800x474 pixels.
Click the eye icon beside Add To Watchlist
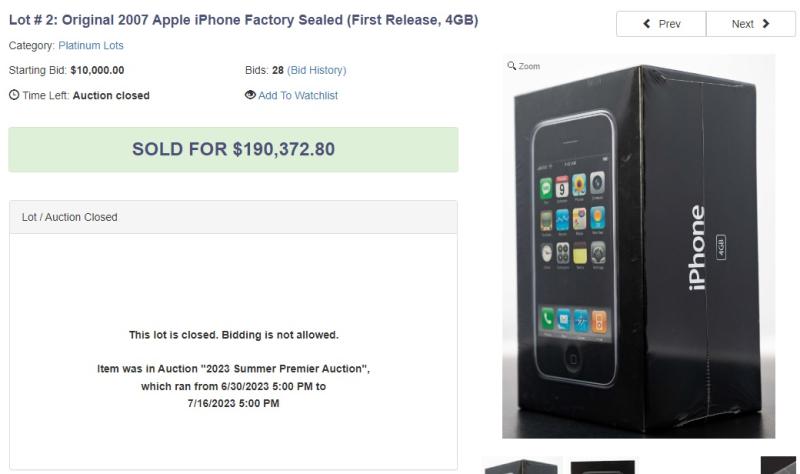click(x=250, y=96)
